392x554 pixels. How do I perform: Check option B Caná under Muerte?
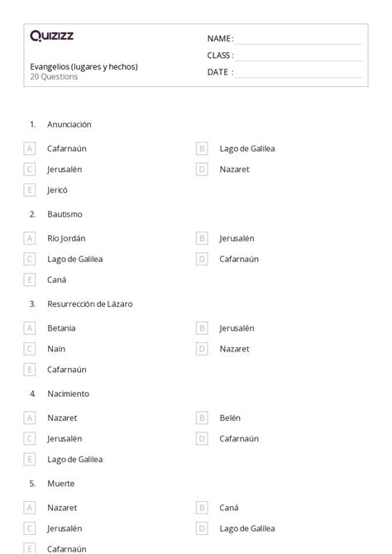point(202,508)
